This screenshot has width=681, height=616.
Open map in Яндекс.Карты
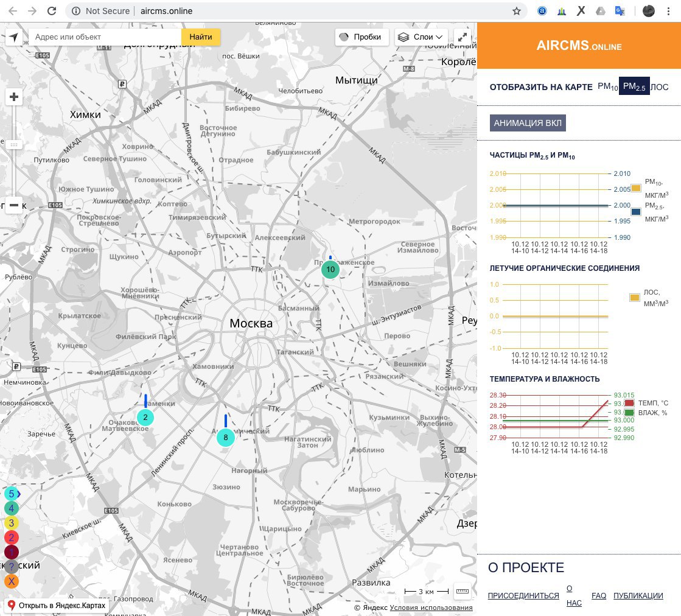click(57, 605)
